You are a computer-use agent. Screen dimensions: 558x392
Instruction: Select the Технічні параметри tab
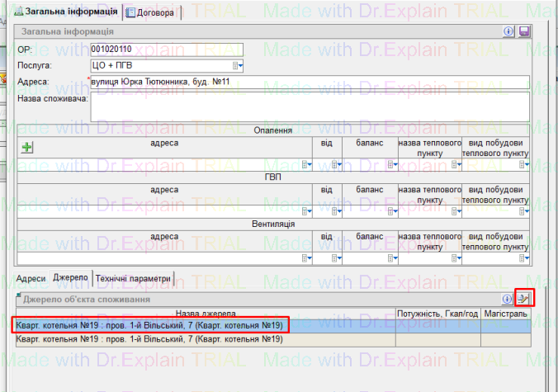tap(134, 279)
